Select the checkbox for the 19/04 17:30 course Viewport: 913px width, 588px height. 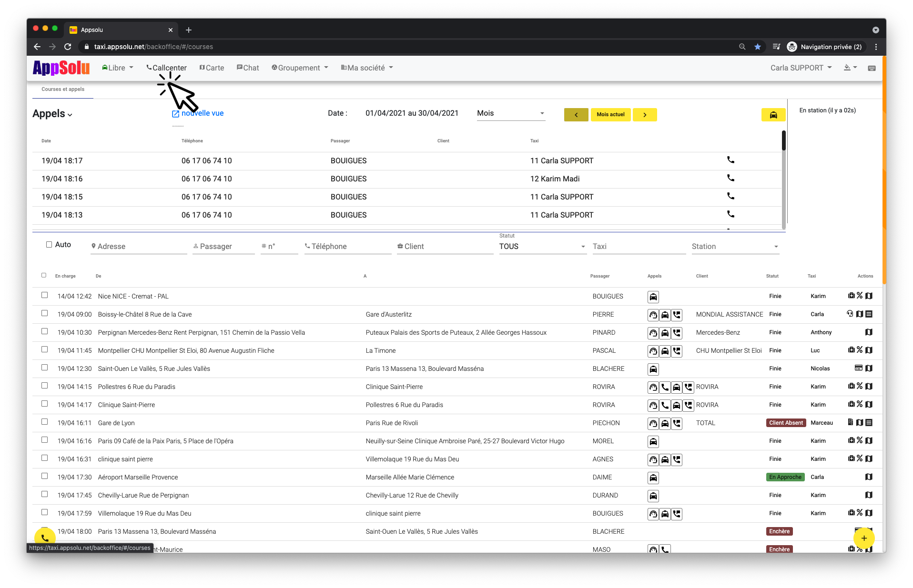point(44,476)
